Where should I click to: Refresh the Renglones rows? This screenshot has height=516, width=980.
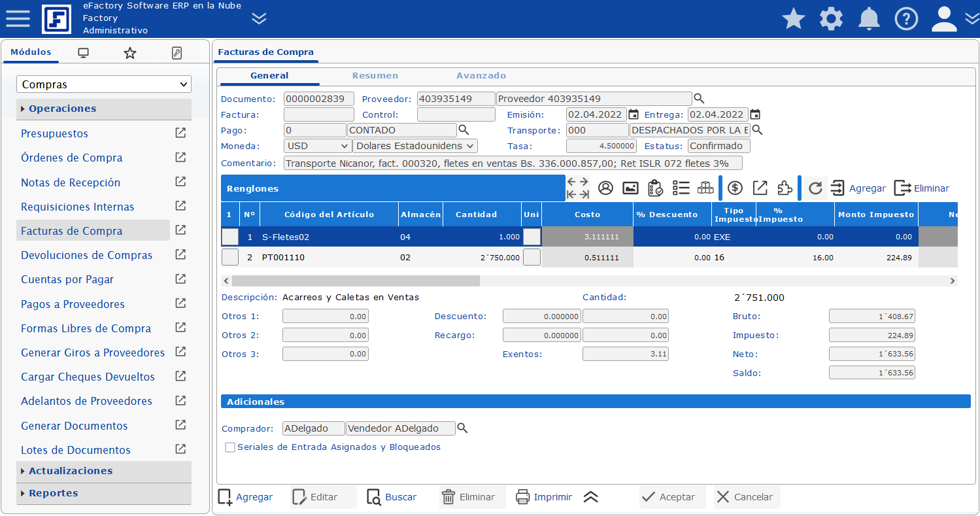point(815,188)
